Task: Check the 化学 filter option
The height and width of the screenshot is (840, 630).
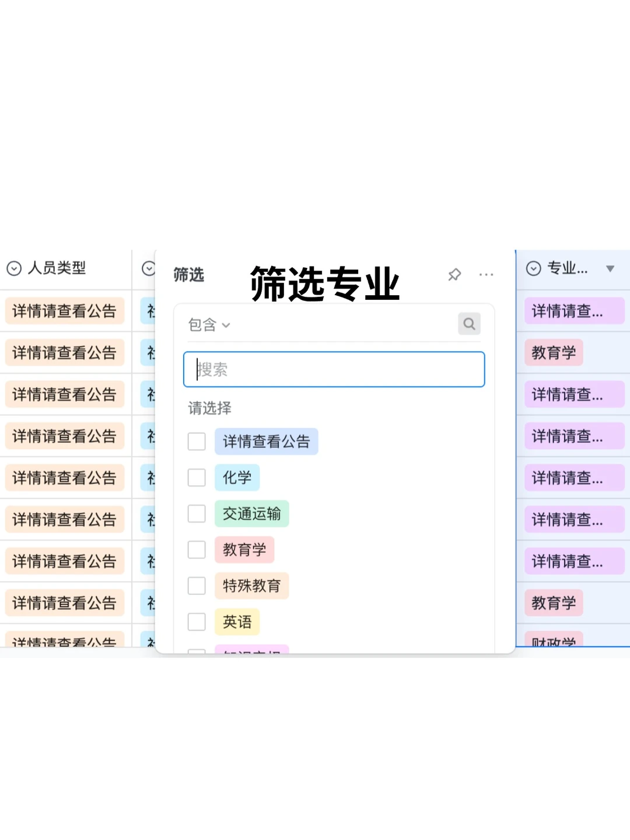Action: (197, 477)
